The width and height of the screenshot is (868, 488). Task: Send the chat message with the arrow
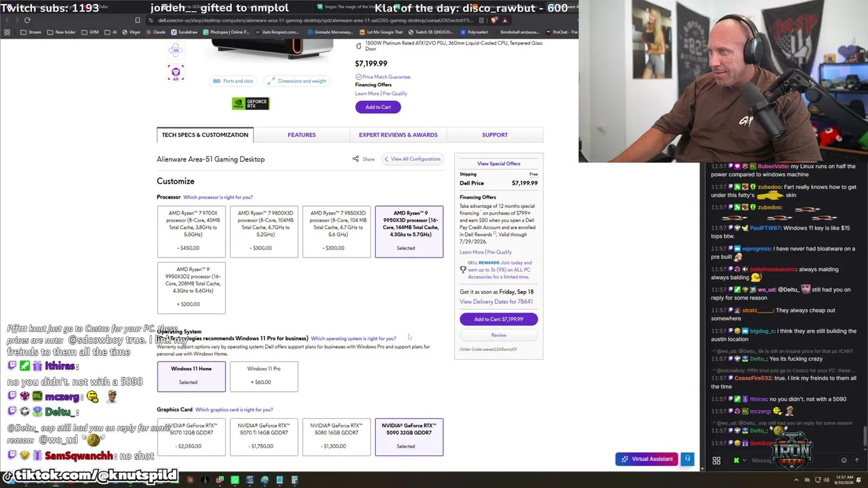pos(856,461)
